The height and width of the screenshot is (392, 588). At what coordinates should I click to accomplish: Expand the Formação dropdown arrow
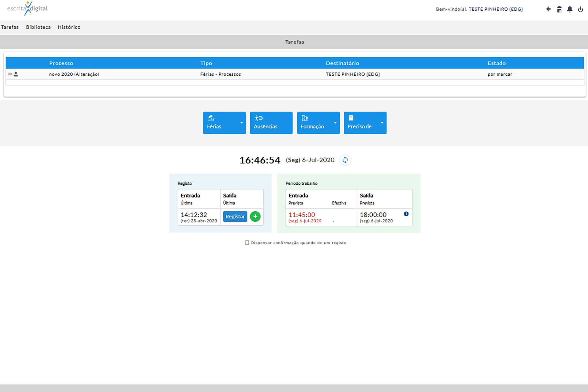pyautogui.click(x=335, y=123)
